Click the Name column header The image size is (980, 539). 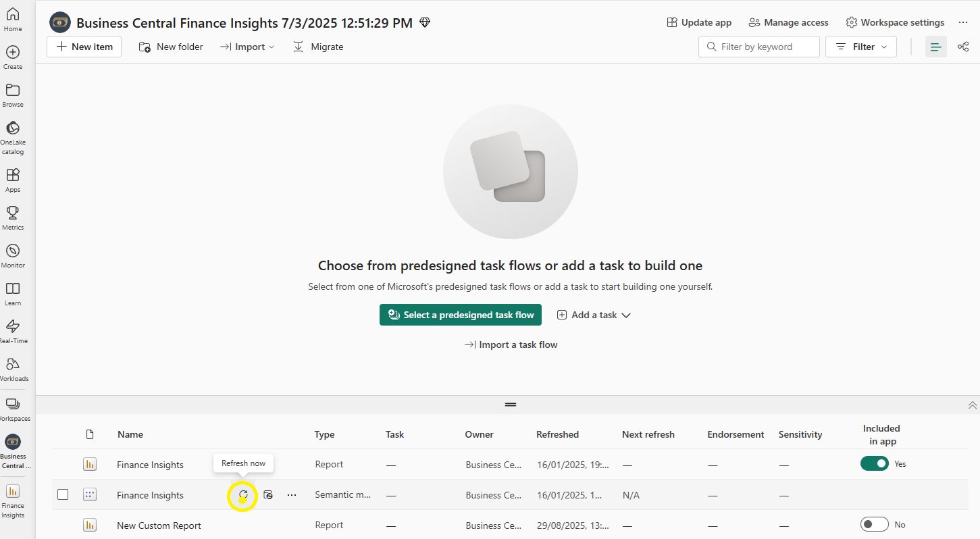[130, 434]
